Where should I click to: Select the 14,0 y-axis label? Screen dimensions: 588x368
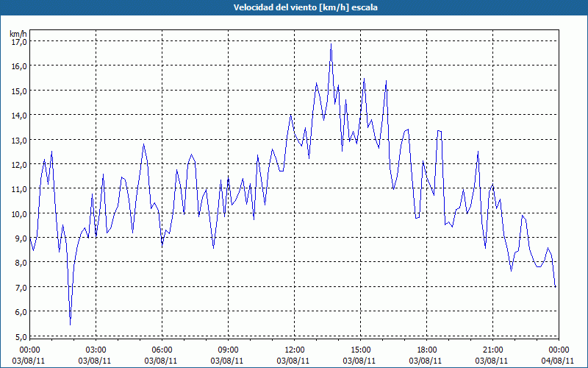pyautogui.click(x=20, y=116)
